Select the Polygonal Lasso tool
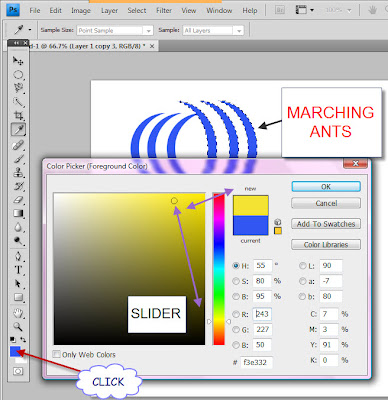Image resolution: width=388 pixels, height=400 pixels. 18,88
